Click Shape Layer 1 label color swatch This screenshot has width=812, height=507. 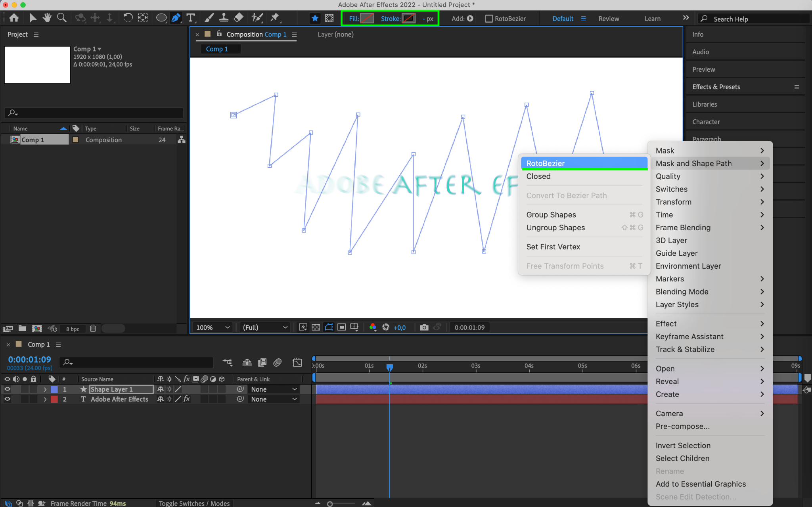(x=54, y=389)
